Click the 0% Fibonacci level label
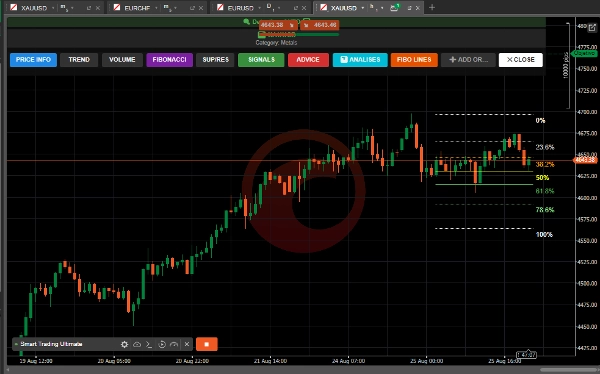The height and width of the screenshot is (374, 600). pyautogui.click(x=540, y=121)
